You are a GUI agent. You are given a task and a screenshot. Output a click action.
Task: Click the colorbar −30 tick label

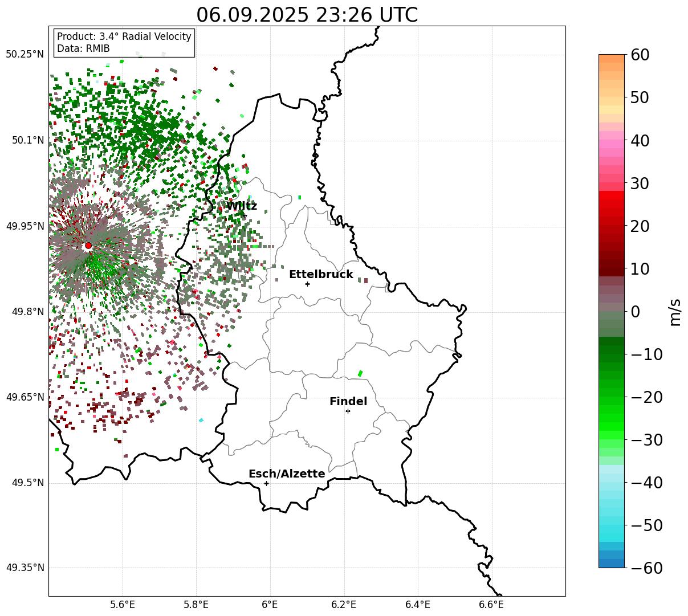tap(646, 440)
